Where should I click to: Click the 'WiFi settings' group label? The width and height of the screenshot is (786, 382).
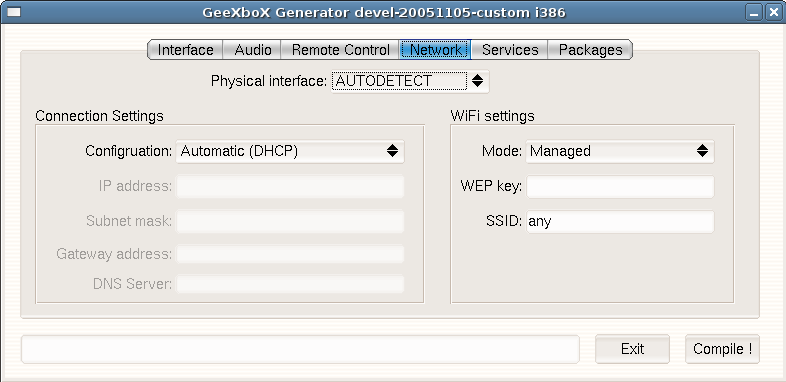click(x=492, y=116)
